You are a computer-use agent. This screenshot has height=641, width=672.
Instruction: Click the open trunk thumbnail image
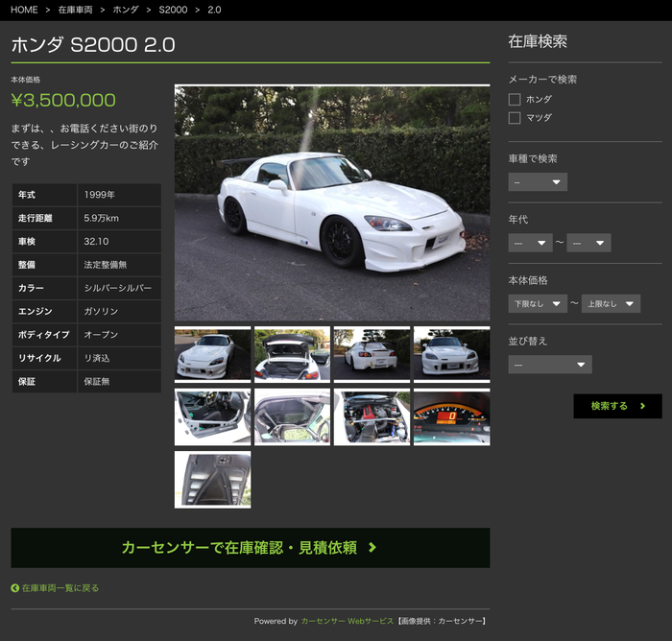click(x=292, y=354)
